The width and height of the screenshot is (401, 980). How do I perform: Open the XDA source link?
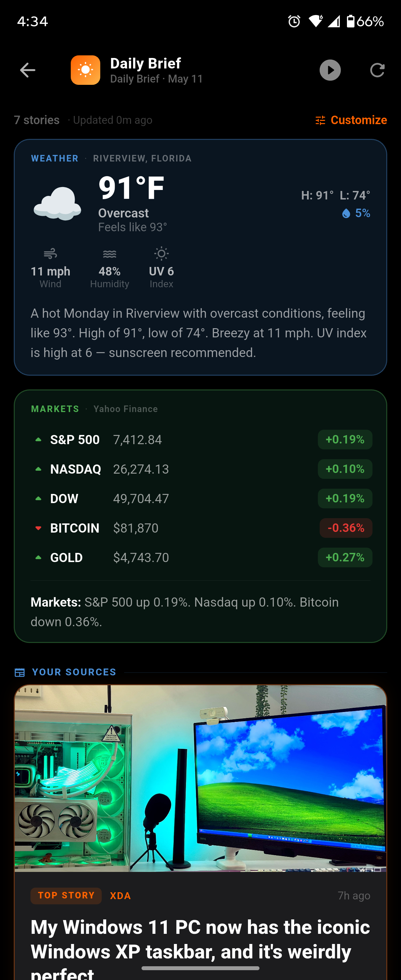click(120, 896)
